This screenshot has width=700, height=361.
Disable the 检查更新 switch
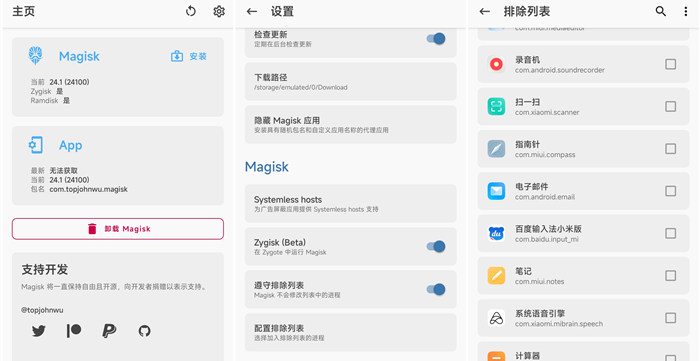pos(436,39)
